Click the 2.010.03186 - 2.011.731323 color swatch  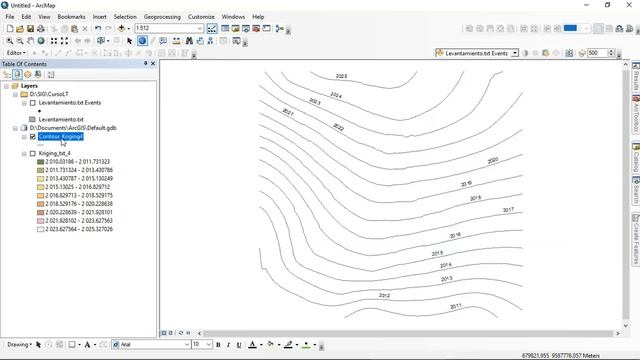pos(40,162)
